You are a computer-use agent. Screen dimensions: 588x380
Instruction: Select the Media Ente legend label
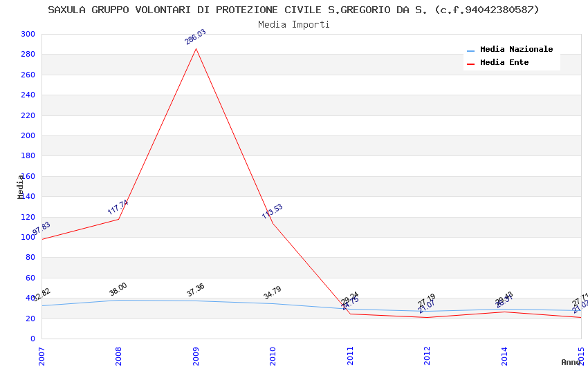point(504,62)
